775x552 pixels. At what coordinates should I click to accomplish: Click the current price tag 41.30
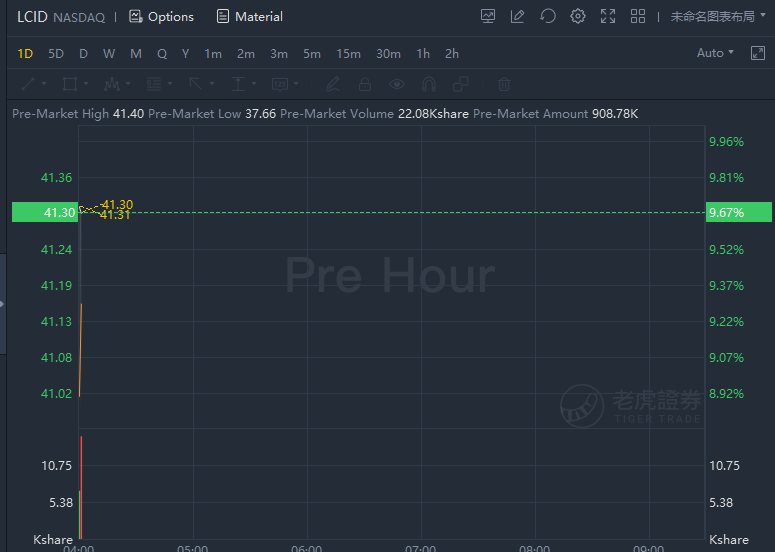pyautogui.click(x=45, y=212)
